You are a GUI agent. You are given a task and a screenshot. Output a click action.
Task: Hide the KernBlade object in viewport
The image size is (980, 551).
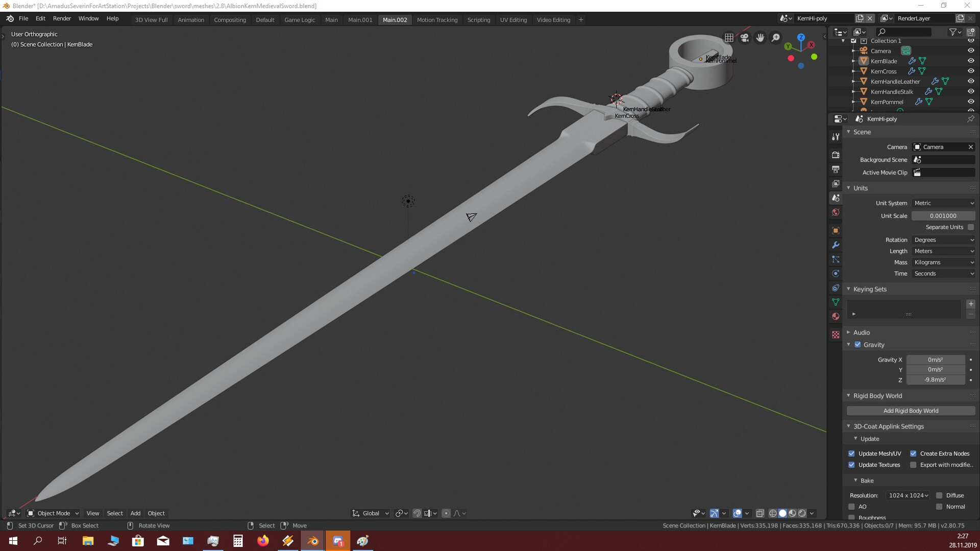point(970,61)
